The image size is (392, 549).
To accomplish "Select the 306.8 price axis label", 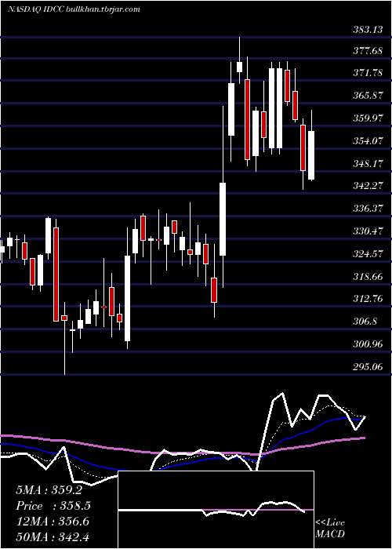I will coord(366,321).
